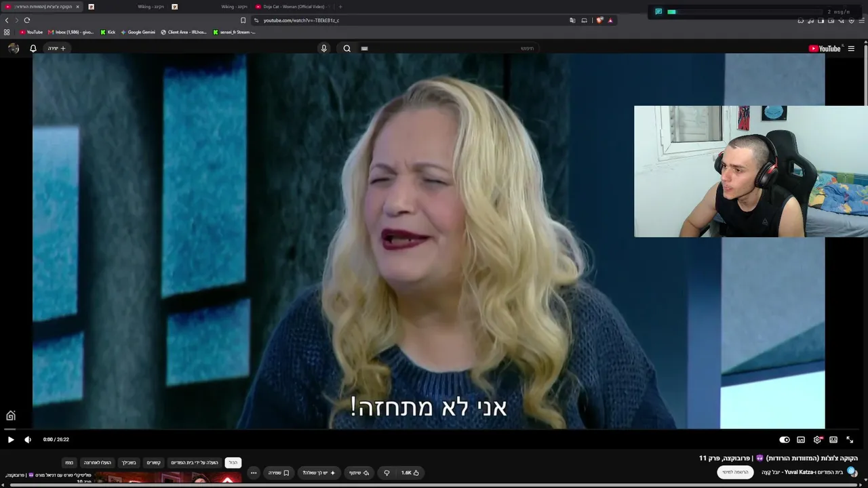Open a new browser tab
The height and width of the screenshot is (488, 868).
[x=340, y=7]
